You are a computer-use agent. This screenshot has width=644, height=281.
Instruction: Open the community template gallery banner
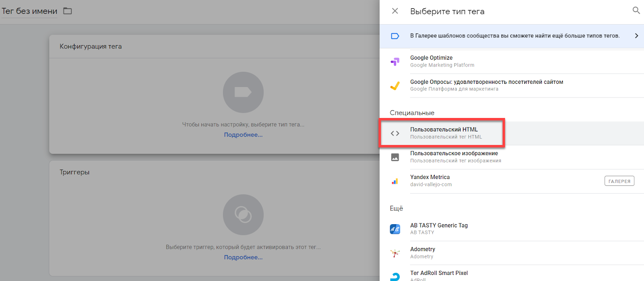(x=512, y=36)
